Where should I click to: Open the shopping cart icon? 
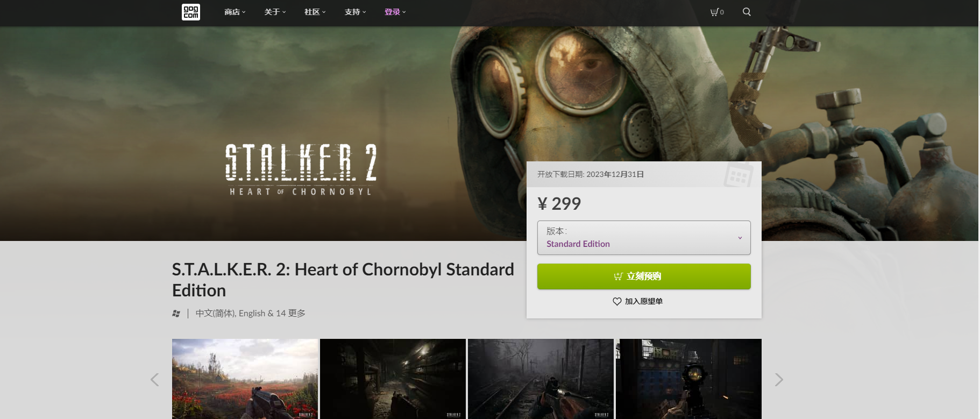coord(715,12)
